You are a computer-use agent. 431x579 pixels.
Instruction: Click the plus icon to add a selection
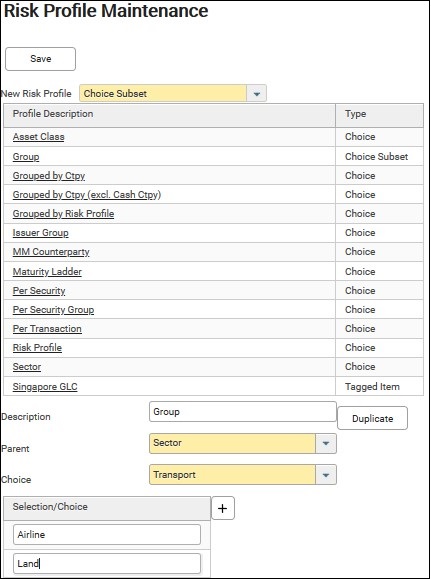[x=223, y=508]
